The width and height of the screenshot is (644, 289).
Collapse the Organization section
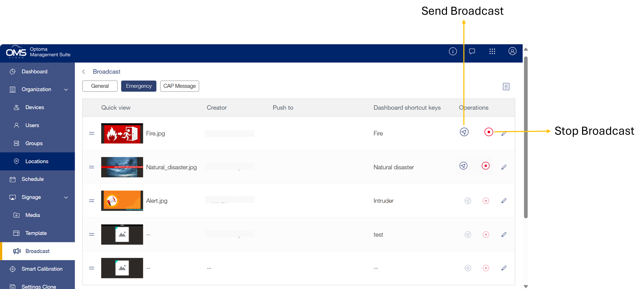(66, 89)
